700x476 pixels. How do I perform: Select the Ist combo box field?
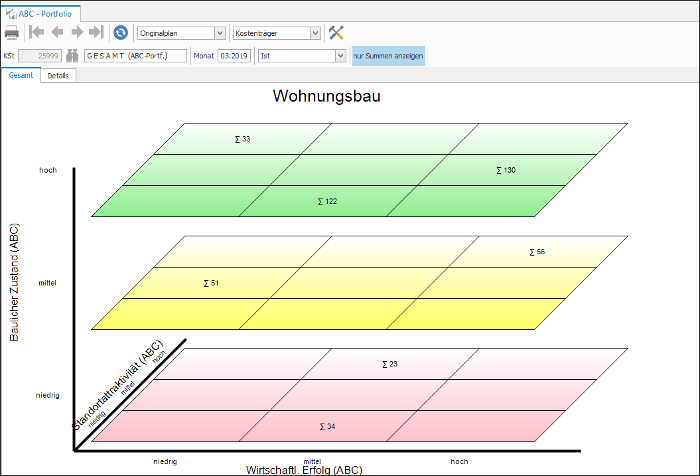302,56
